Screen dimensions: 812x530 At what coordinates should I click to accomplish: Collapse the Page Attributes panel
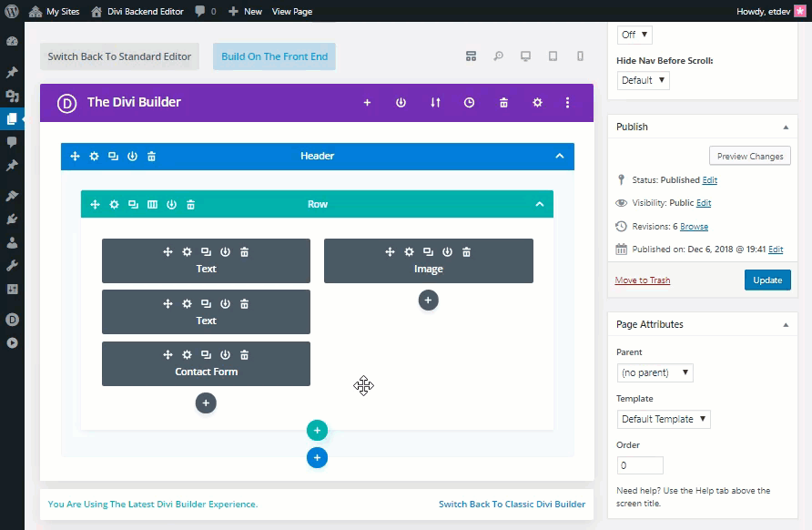point(786,325)
